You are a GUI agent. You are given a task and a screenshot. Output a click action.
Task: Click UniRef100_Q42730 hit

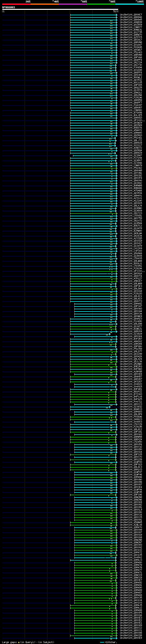[x=131, y=65]
